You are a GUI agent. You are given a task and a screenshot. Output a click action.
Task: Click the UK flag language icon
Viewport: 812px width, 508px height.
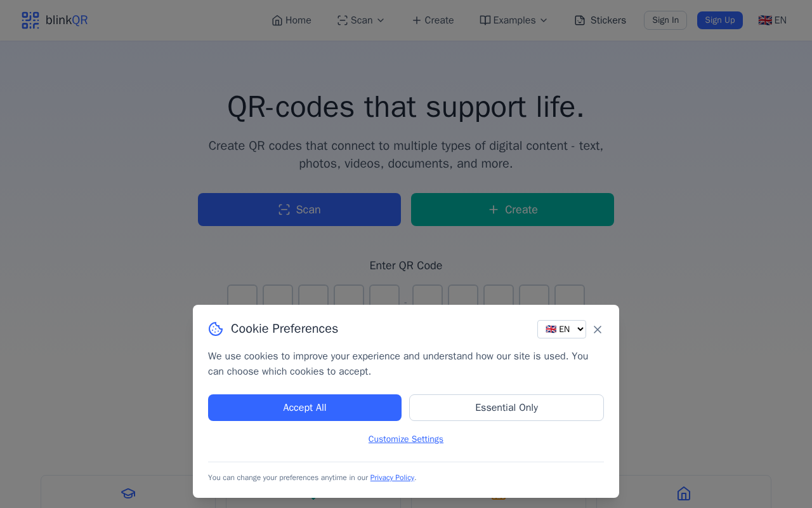coord(765,20)
